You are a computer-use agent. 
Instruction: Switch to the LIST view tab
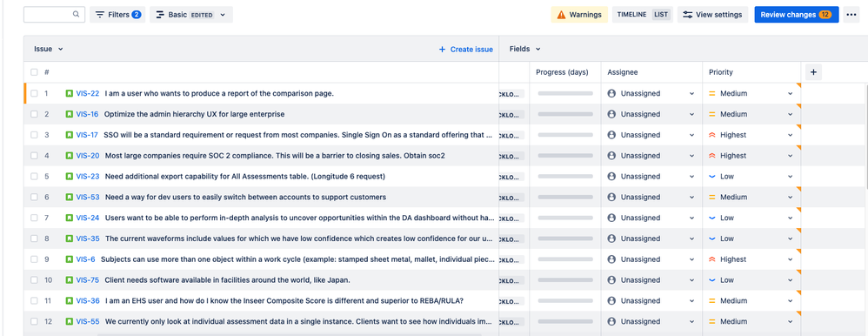[x=661, y=15]
